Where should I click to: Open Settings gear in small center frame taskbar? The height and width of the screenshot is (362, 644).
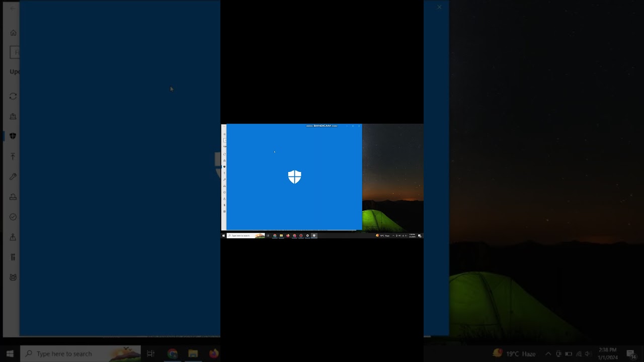click(x=307, y=235)
